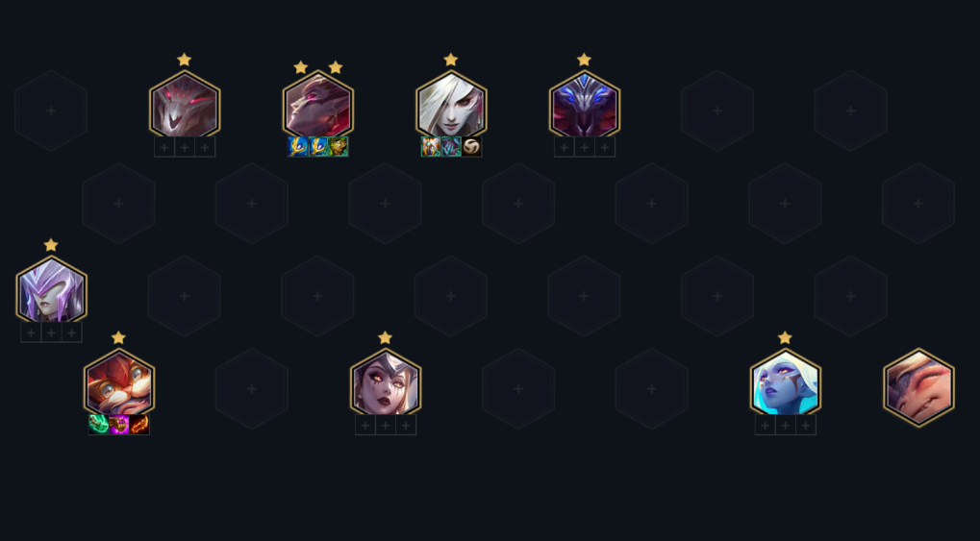Click the two-star purple-skinned champion portrait
The height and width of the screenshot is (541, 980).
(318, 105)
